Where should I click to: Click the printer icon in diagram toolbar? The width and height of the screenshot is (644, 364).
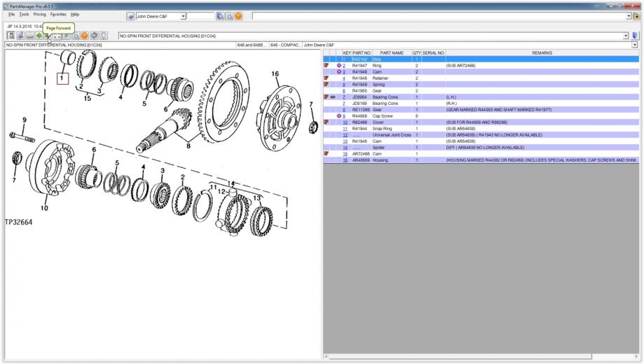(x=29, y=36)
